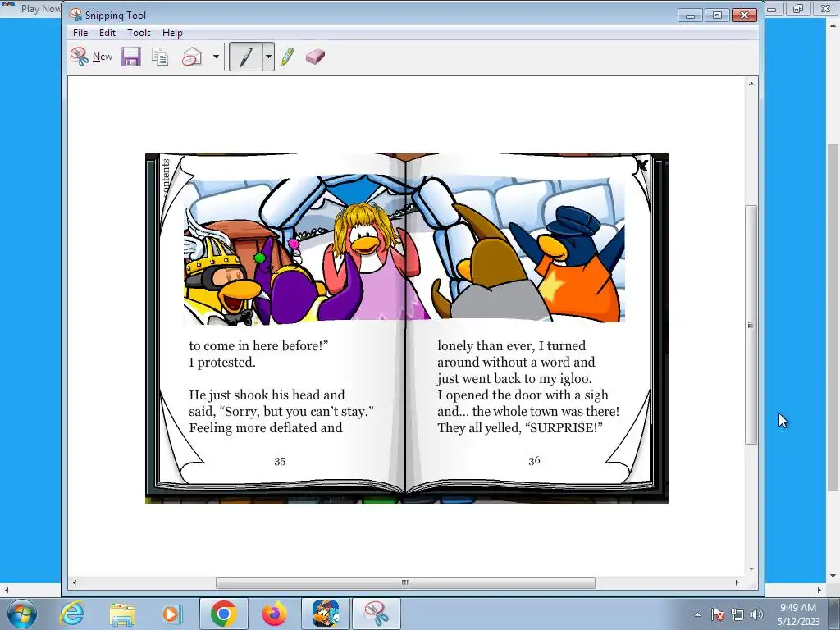Open pen options dropdown arrow

268,57
